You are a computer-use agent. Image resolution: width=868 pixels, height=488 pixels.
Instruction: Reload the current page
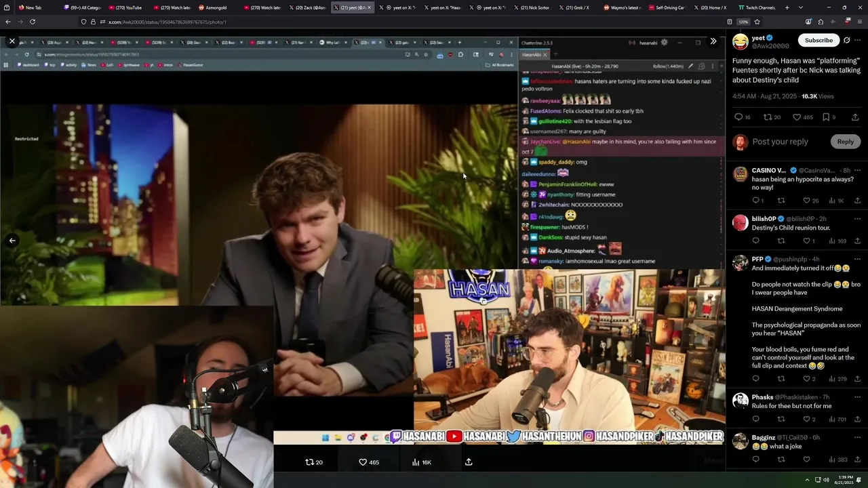click(x=33, y=22)
